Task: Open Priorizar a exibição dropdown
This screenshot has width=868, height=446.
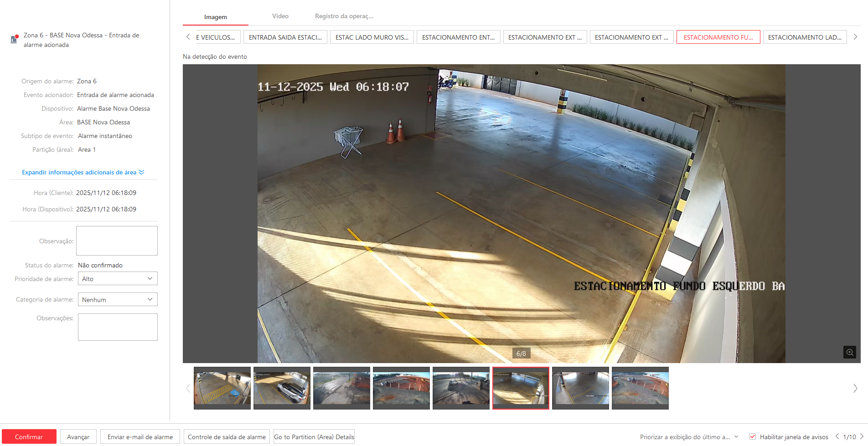Action: 689,437
